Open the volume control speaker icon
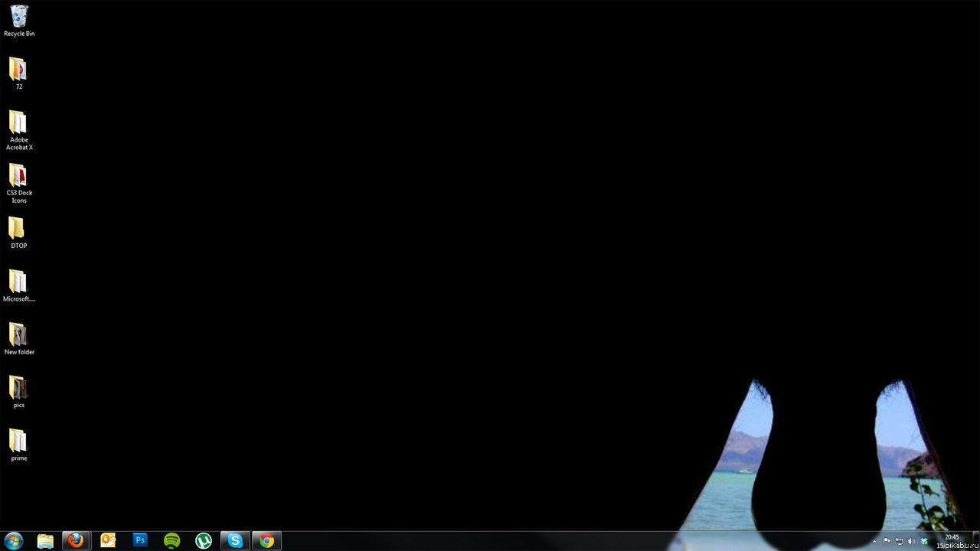This screenshot has height=551, width=980. click(911, 541)
